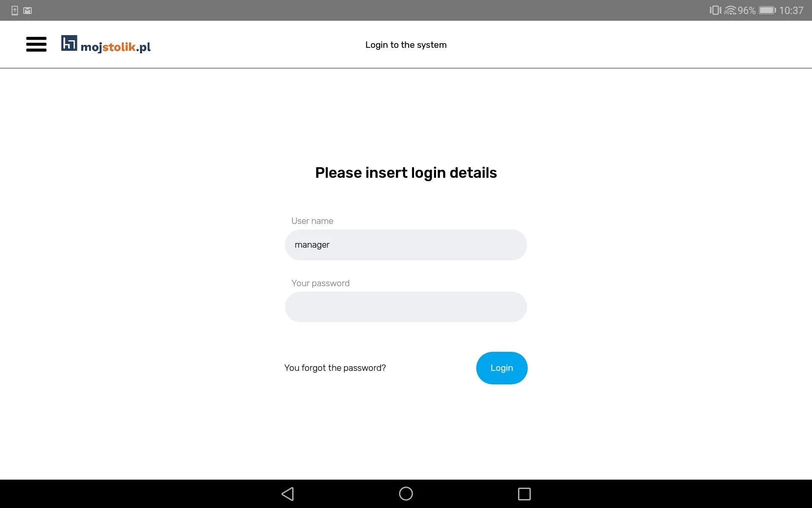This screenshot has height=508, width=812.
Task: Click the Android home button icon
Action: (406, 494)
